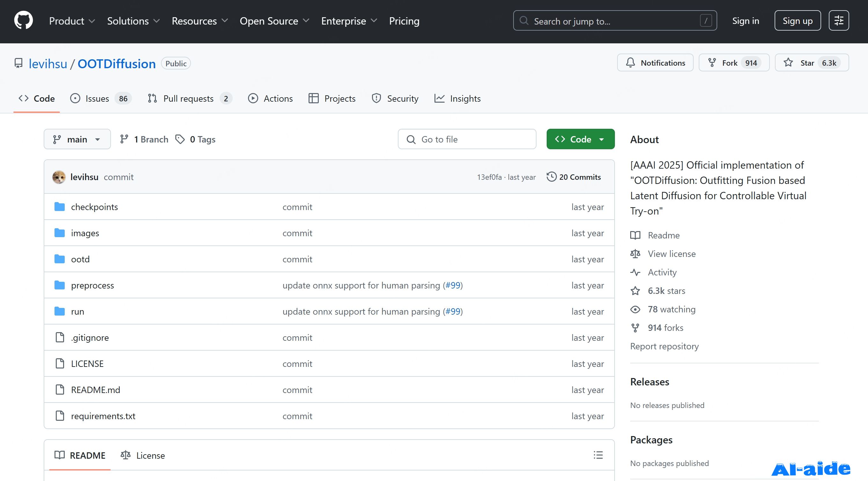Click the Fork 914 button
868x481 pixels.
point(734,63)
